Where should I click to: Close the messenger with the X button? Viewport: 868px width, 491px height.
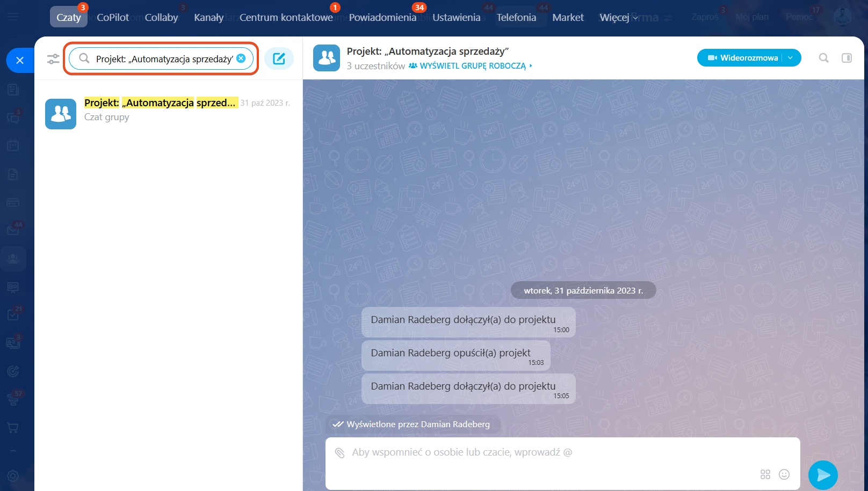(20, 60)
